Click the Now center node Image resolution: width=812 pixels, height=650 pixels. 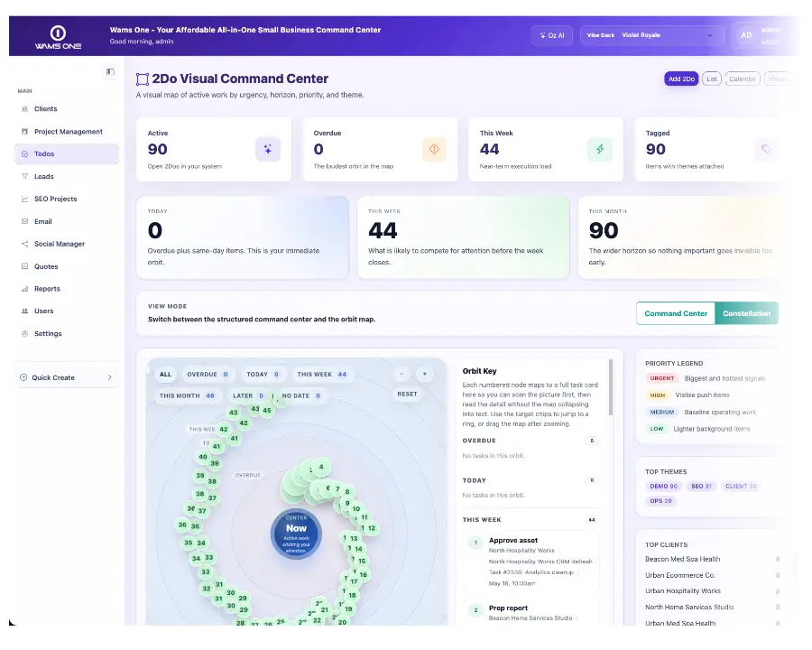(296, 534)
